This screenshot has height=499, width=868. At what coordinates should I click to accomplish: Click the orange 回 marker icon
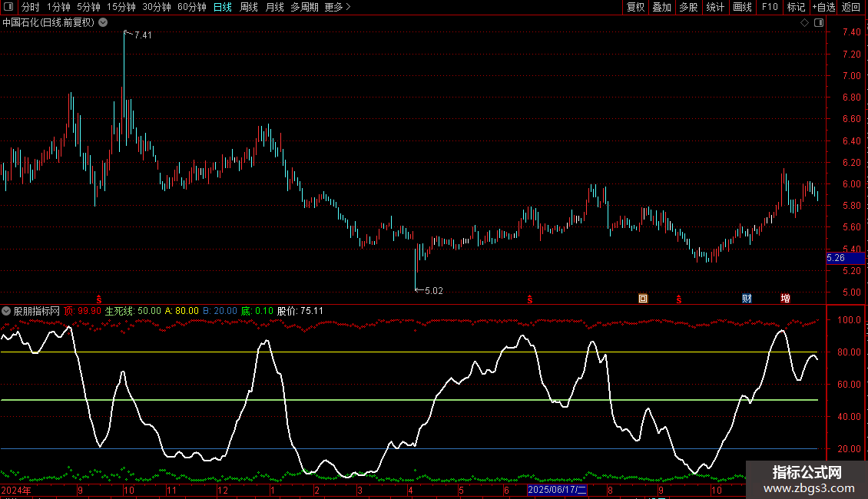tap(643, 299)
